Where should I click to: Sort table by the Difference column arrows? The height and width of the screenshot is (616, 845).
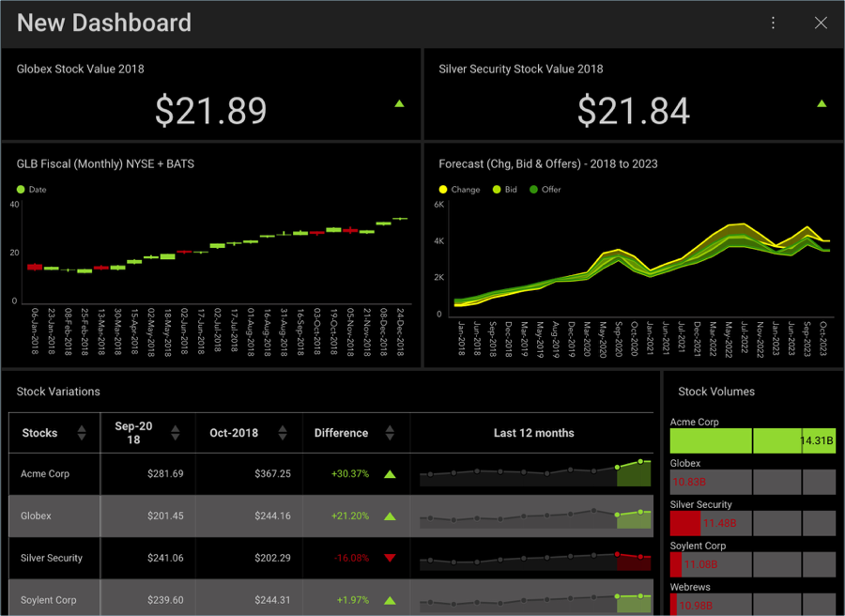pos(390,433)
